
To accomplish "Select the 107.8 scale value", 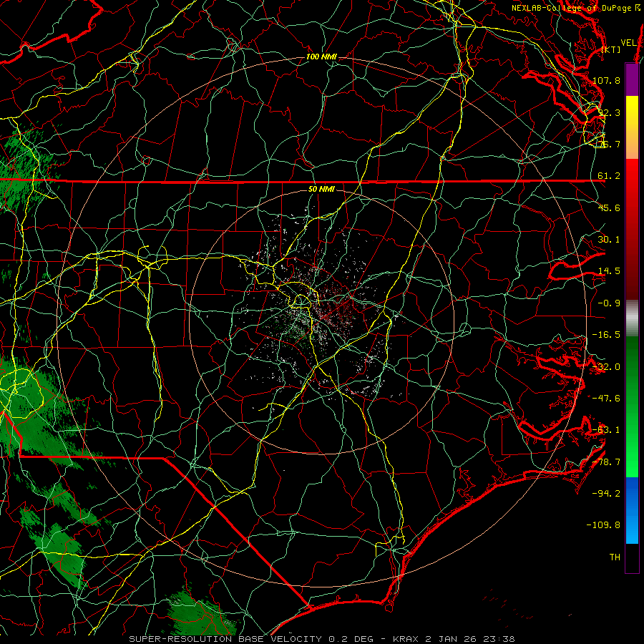I will click(x=606, y=80).
